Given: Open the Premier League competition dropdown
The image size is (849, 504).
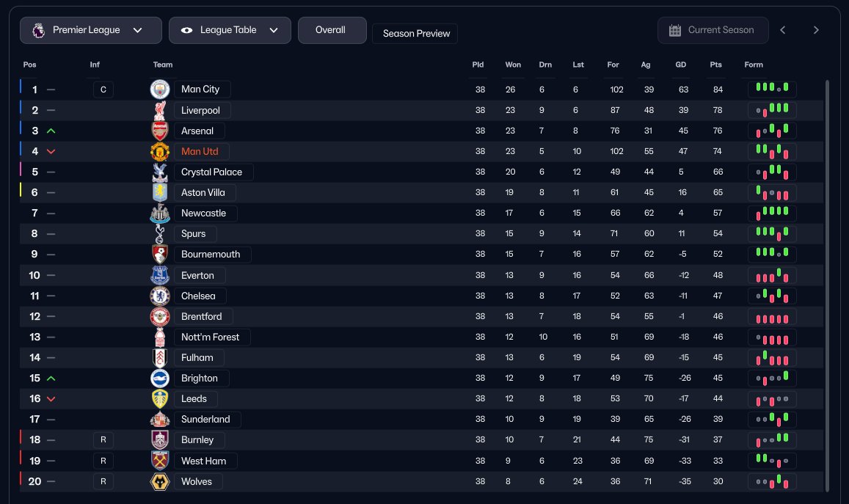Looking at the screenshot, I should [x=91, y=30].
